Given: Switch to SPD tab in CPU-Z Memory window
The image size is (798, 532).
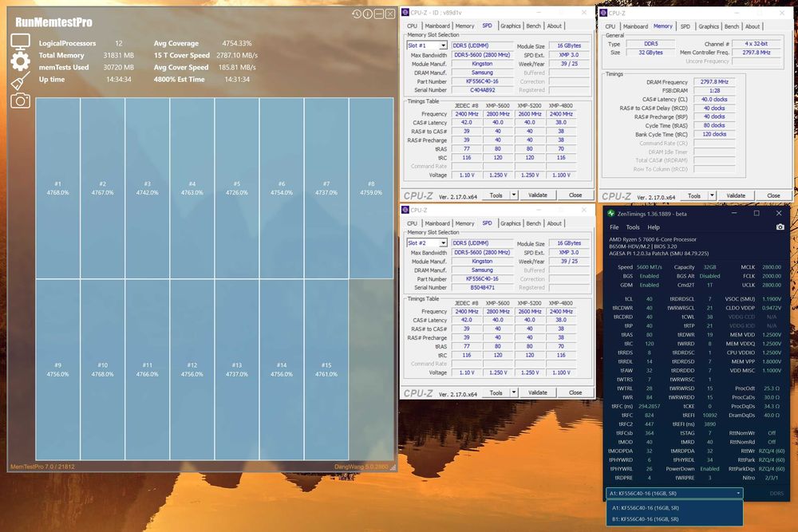Looking at the screenshot, I should click(685, 26).
